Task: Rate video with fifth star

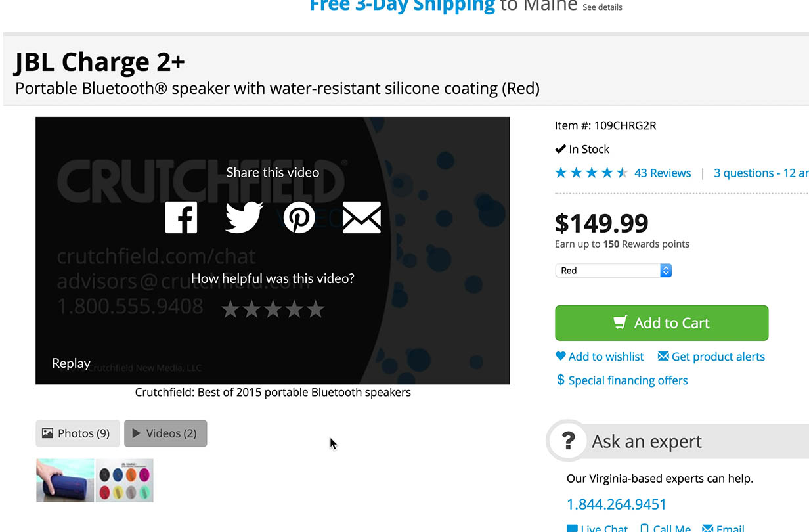Action: click(316, 309)
